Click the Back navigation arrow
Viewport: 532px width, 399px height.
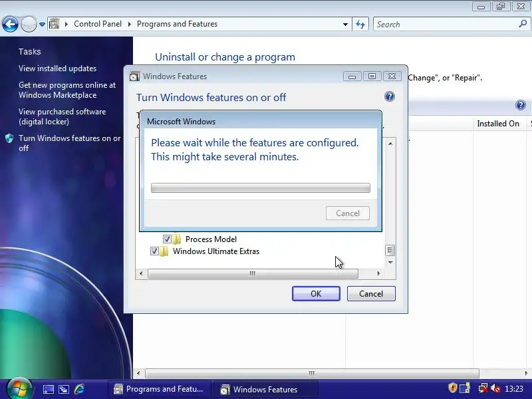[10, 24]
